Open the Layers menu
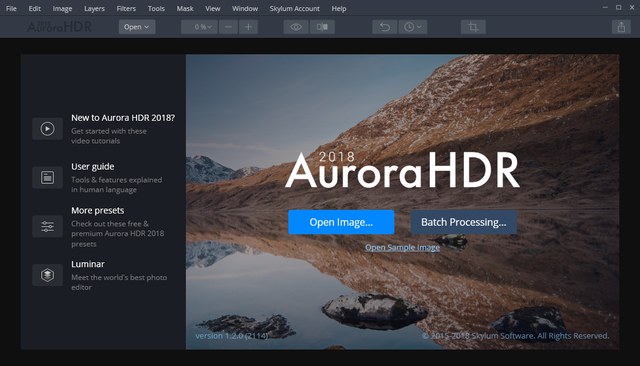640x366 pixels. pyautogui.click(x=94, y=8)
